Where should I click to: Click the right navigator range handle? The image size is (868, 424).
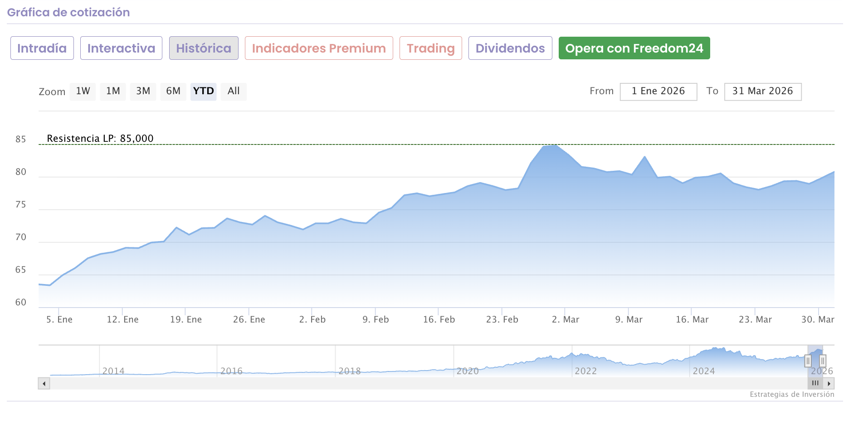[x=822, y=361]
